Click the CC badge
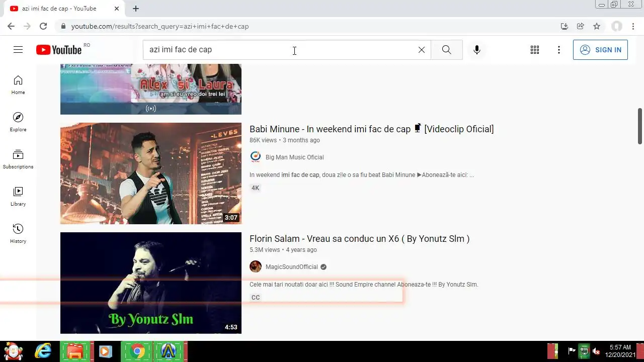This screenshot has height=362, width=644. [x=256, y=298]
